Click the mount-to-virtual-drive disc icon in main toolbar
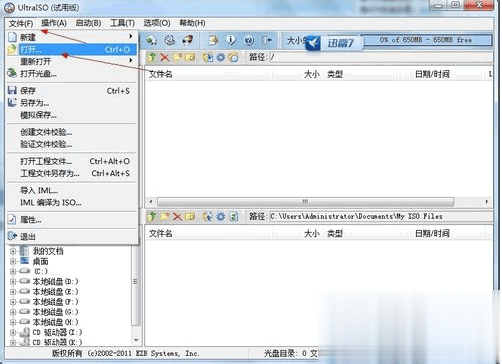The width and height of the screenshot is (502, 364). (x=152, y=40)
